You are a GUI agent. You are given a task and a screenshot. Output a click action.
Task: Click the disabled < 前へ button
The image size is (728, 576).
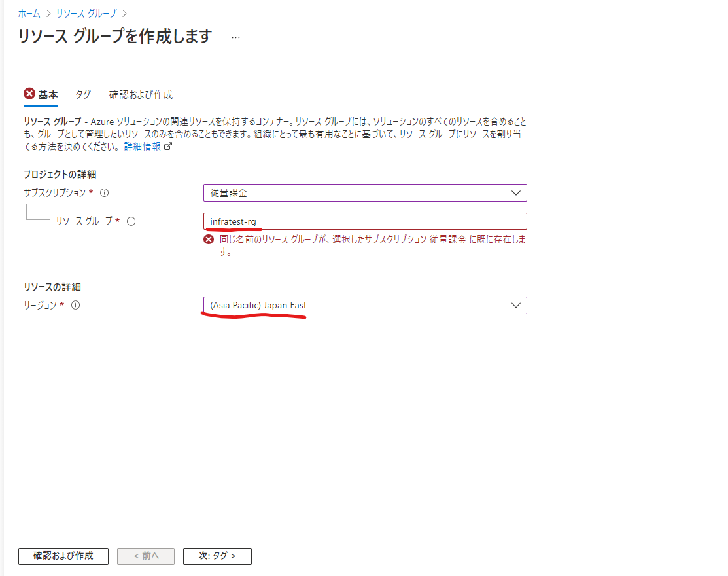146,556
